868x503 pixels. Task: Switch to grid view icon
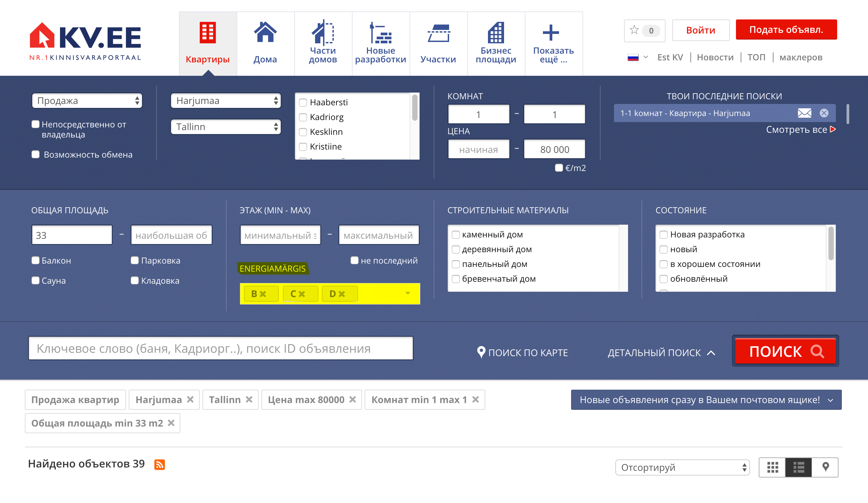coord(772,467)
